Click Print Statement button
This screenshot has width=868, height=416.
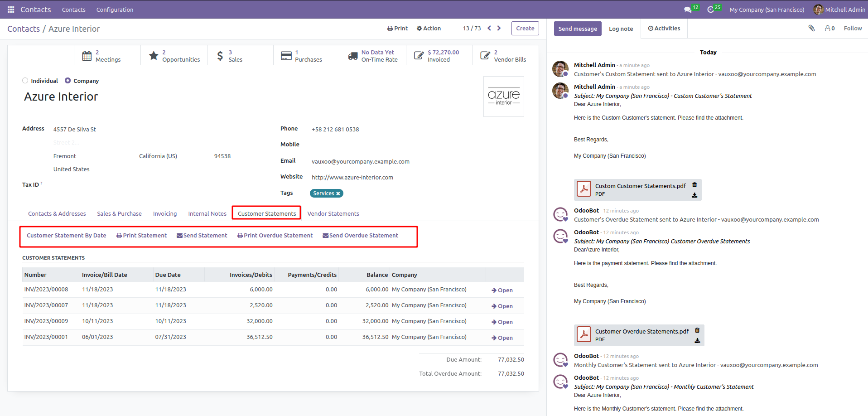click(141, 235)
